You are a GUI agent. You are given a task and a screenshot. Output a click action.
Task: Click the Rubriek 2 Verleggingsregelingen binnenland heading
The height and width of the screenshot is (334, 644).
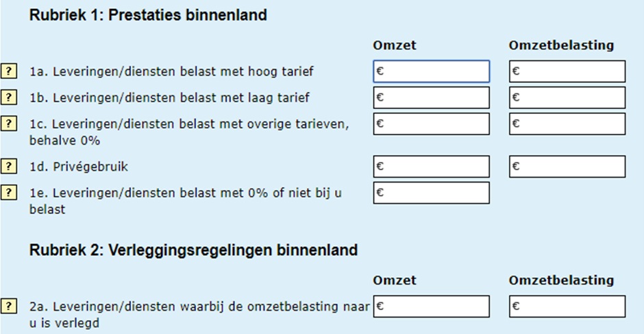coord(193,250)
